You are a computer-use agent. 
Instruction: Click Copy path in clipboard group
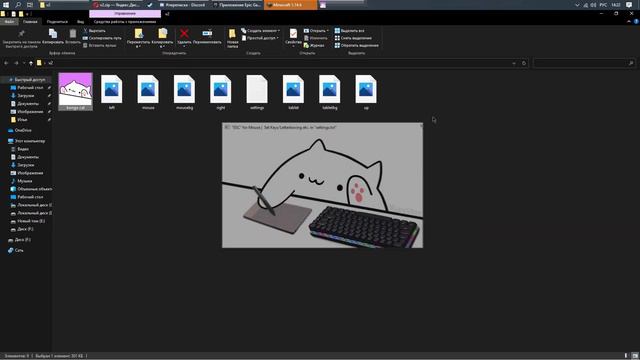(x=102, y=38)
